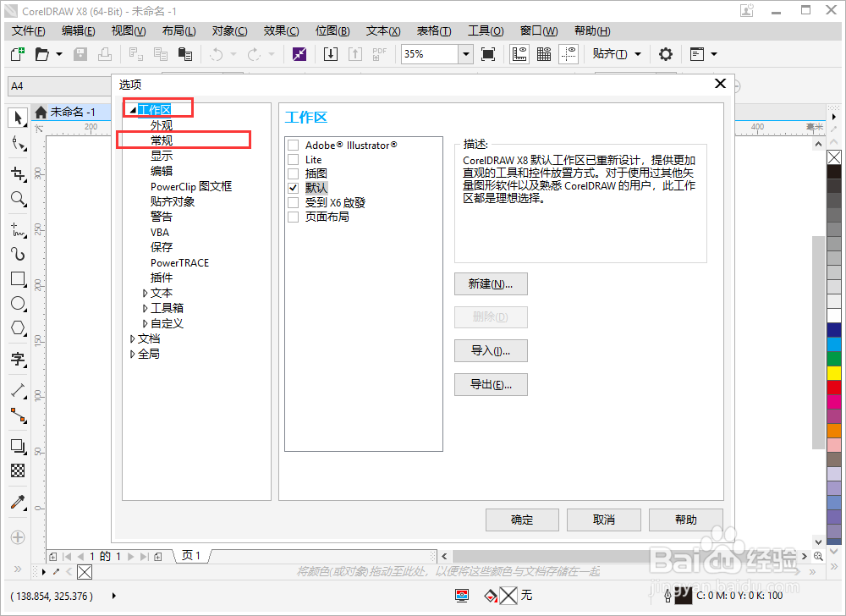Pick the yellow palette swatch
This screenshot has width=846, height=616.
tap(834, 372)
